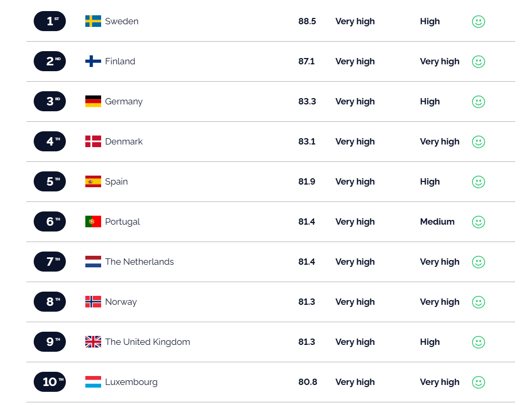The height and width of the screenshot is (405, 532).
Task: Click the smiley face in Denmark's row
Action: tap(478, 142)
